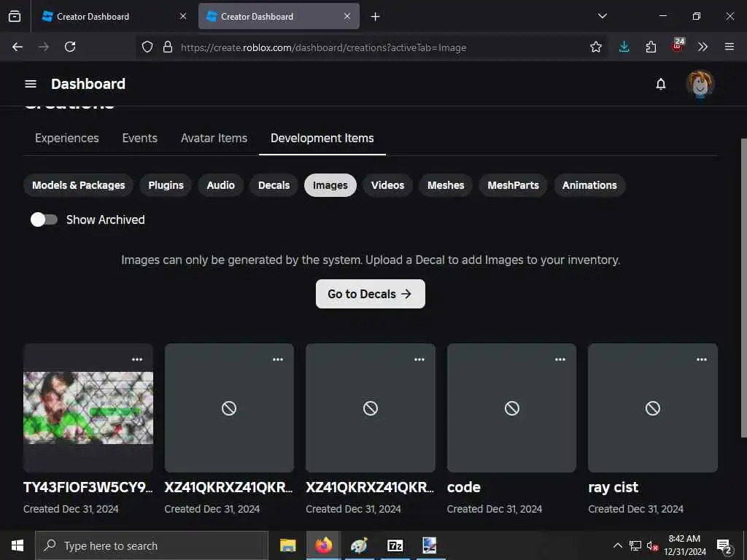Toggle Show Archived switch
The width and height of the screenshot is (747, 560).
[44, 219]
